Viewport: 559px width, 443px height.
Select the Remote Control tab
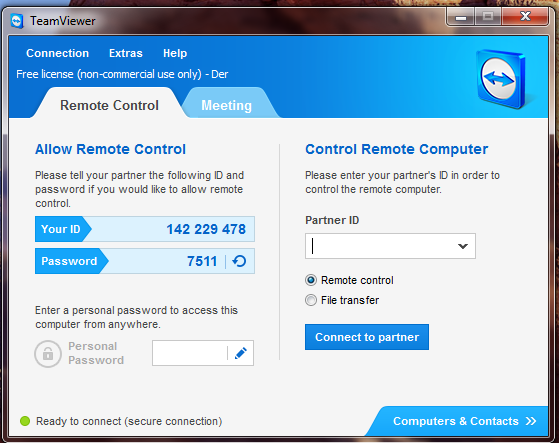click(x=109, y=105)
